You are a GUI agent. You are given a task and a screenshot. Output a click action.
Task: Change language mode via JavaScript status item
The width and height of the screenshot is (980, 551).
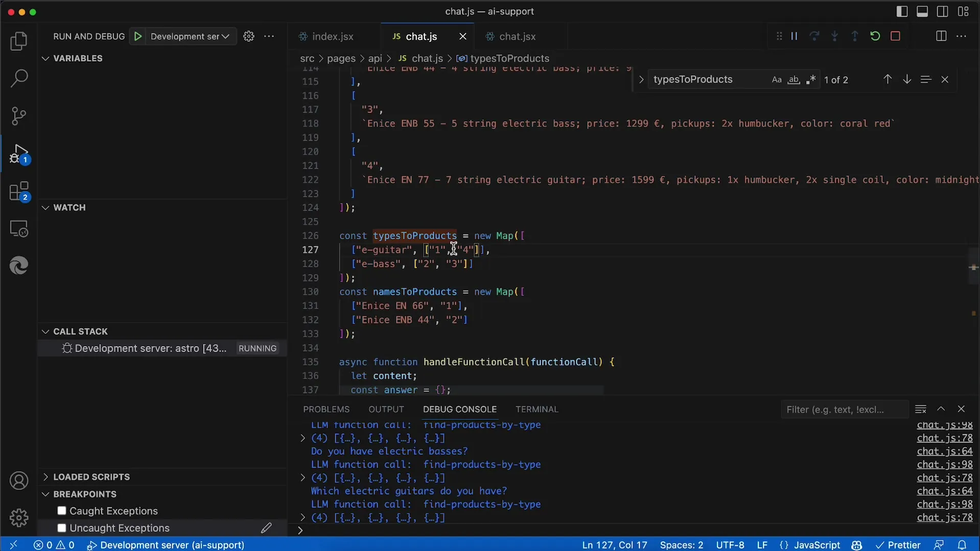coord(816,545)
